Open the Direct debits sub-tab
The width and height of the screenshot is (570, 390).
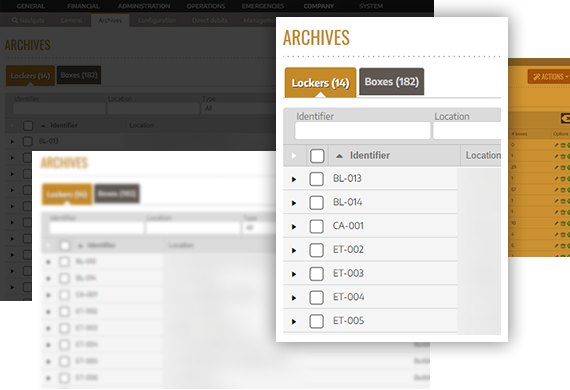(209, 20)
